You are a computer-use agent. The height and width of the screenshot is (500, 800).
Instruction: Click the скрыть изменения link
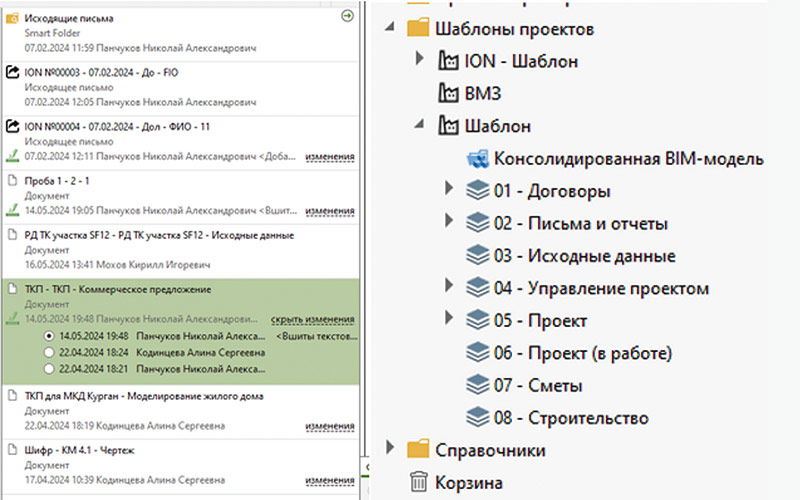[312, 319]
